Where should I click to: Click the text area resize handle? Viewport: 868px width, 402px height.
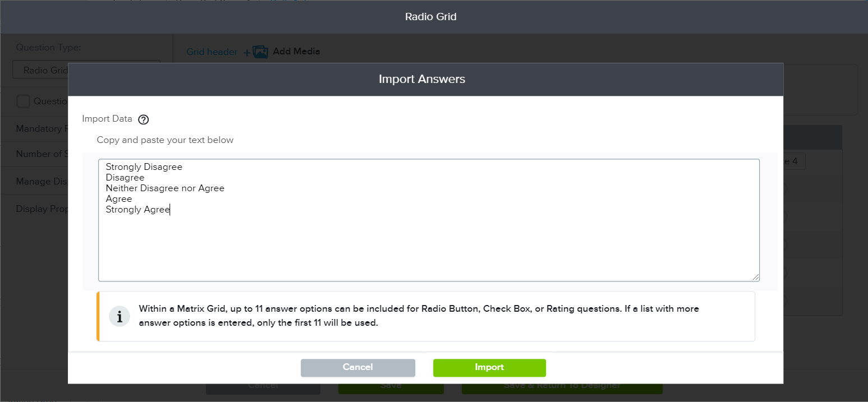(756, 277)
